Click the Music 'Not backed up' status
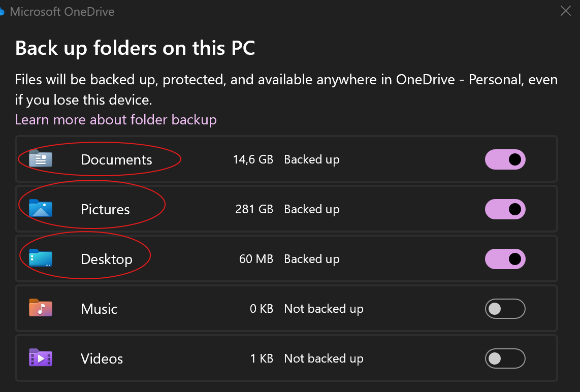 tap(324, 309)
